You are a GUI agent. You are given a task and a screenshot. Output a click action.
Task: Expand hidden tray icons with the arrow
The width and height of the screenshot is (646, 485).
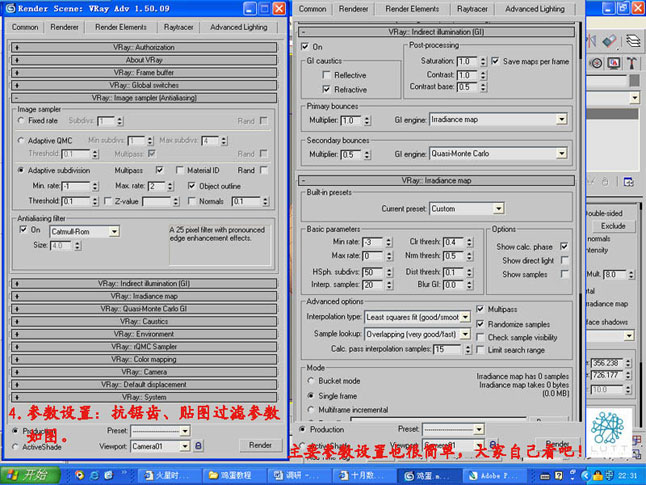pyautogui.click(x=584, y=476)
